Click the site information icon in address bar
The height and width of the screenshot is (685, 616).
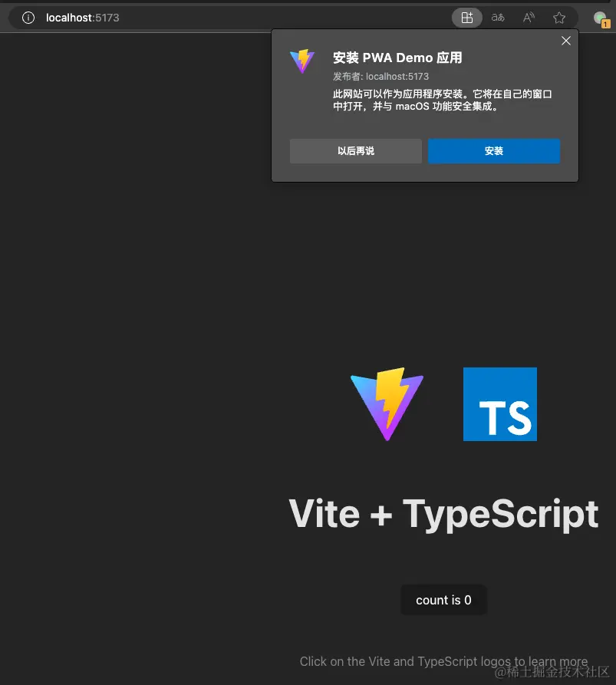point(28,18)
